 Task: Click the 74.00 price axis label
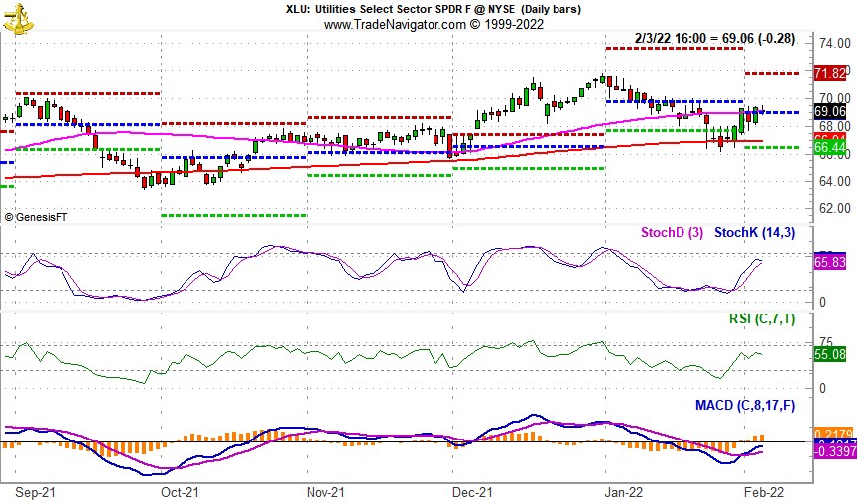pyautogui.click(x=831, y=44)
